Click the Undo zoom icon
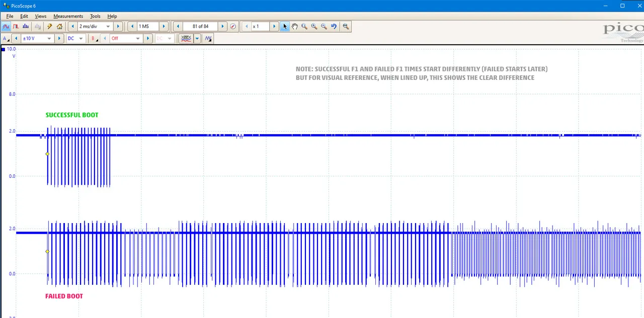Screen dimensions: 644x318 (x=334, y=27)
